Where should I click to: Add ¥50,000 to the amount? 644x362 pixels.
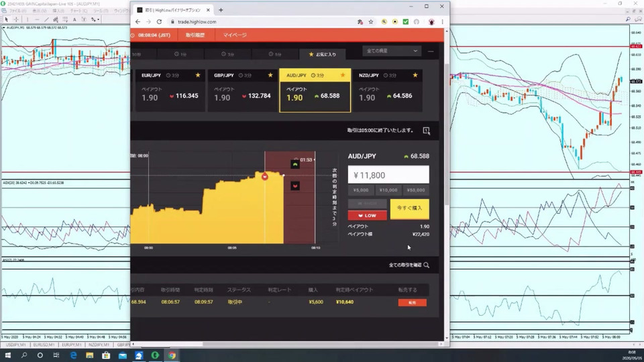point(416,190)
